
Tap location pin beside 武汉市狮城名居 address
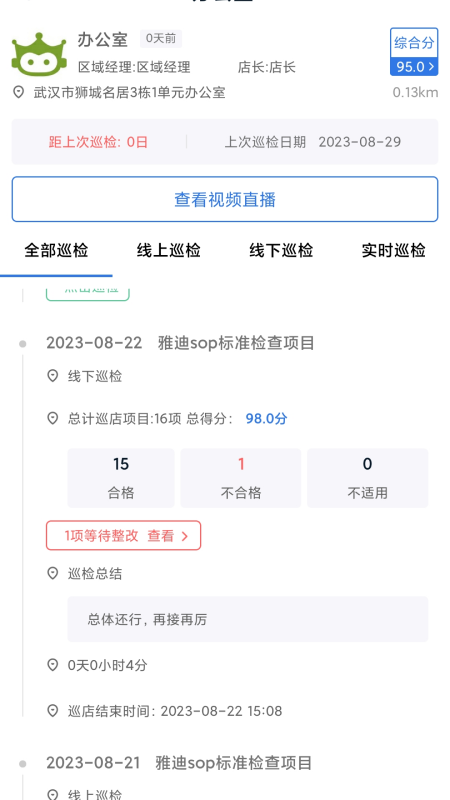click(x=18, y=92)
